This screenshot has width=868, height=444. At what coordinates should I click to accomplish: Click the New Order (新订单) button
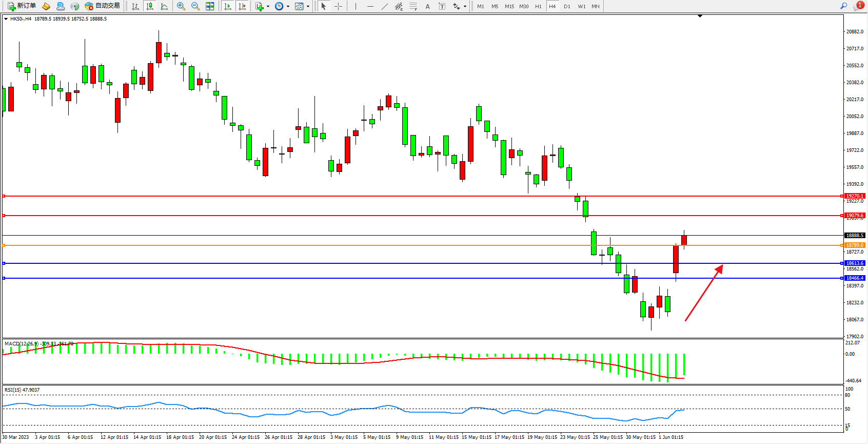(22, 6)
